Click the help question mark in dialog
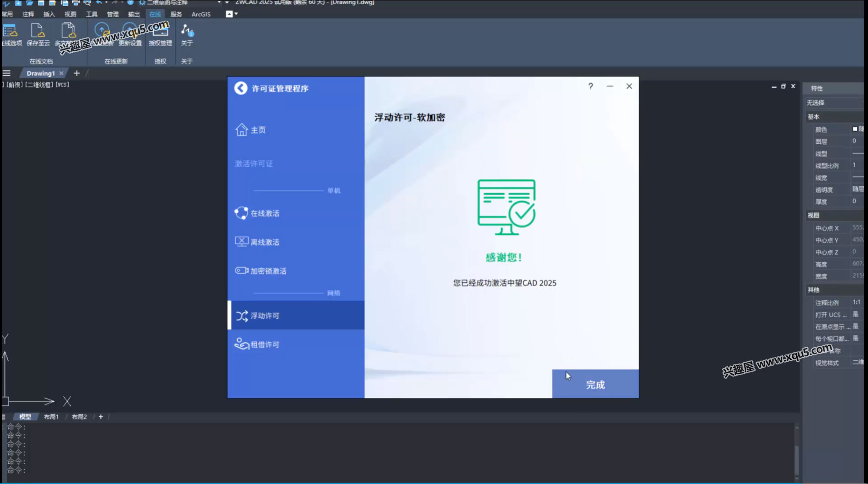Viewport: 868px width, 484px height. 591,86
